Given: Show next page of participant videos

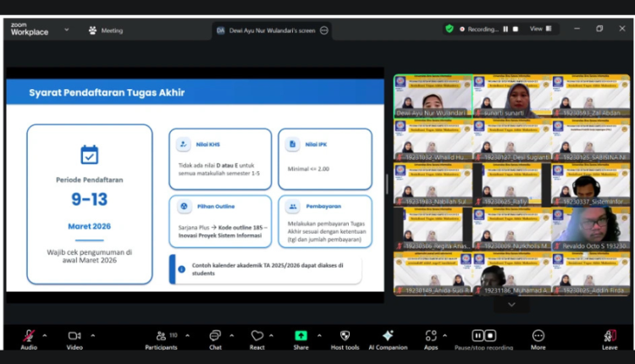Looking at the screenshot, I should click(x=511, y=305).
